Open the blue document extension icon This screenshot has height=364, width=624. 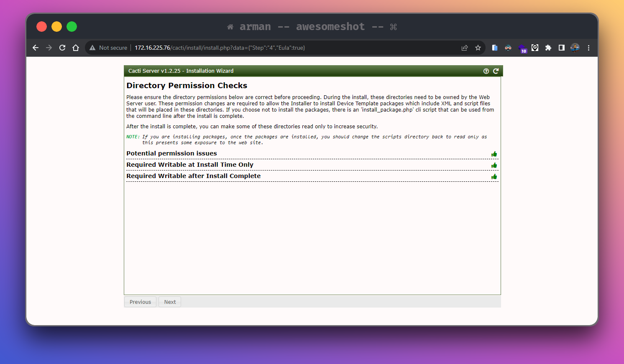click(x=495, y=48)
